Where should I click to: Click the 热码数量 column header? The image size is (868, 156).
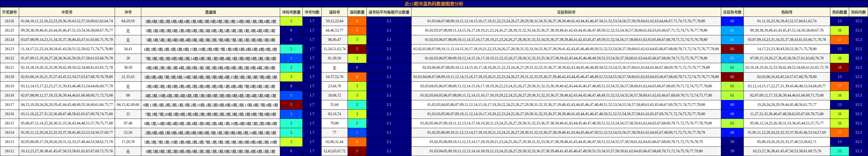[839, 12]
